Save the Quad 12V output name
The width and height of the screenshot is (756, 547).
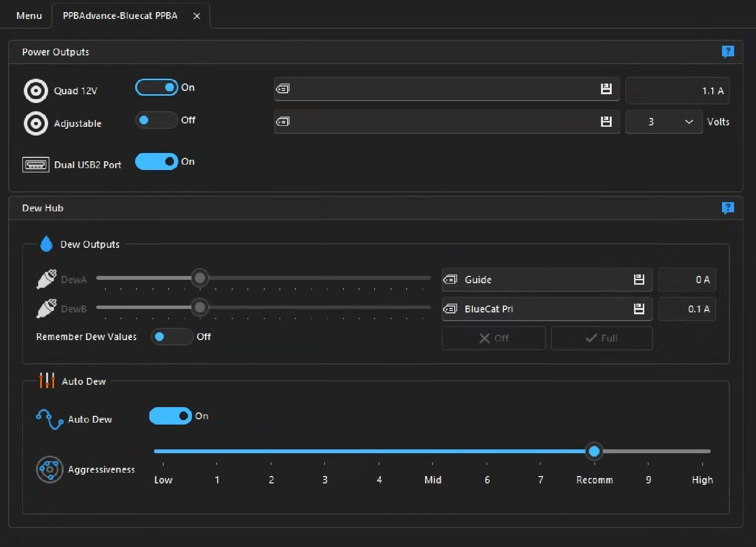[606, 89]
